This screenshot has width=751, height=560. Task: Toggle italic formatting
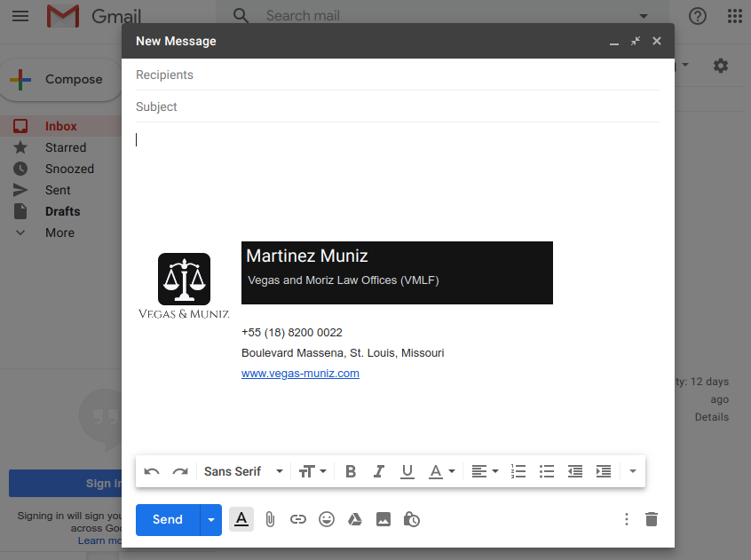pos(379,472)
